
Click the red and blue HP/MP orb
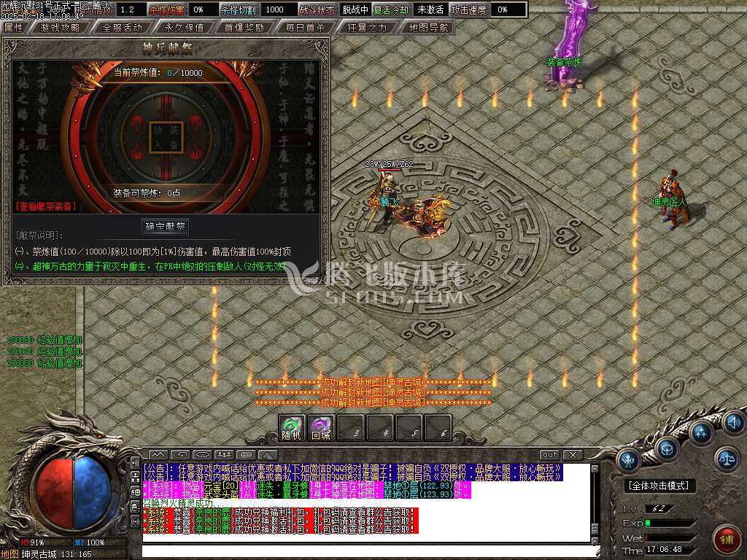(x=74, y=491)
